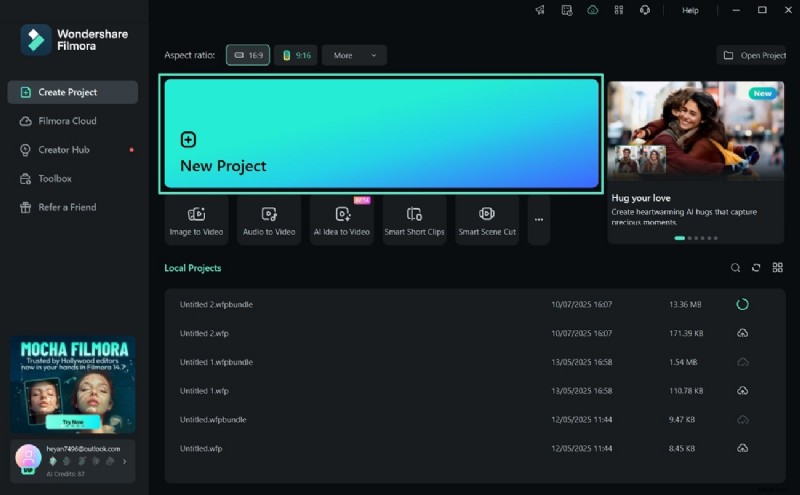Screen dimensions: 800x495
Task: Click the headset support icon
Action: click(x=644, y=10)
